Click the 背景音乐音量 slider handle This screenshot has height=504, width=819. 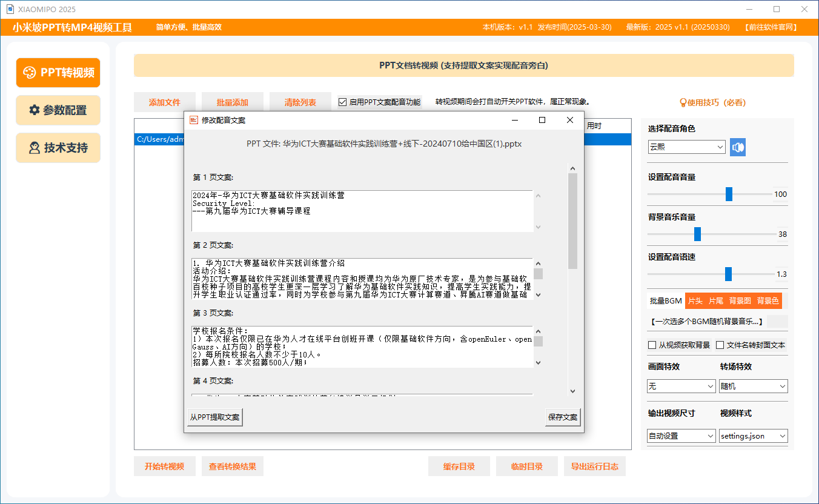[x=697, y=234]
